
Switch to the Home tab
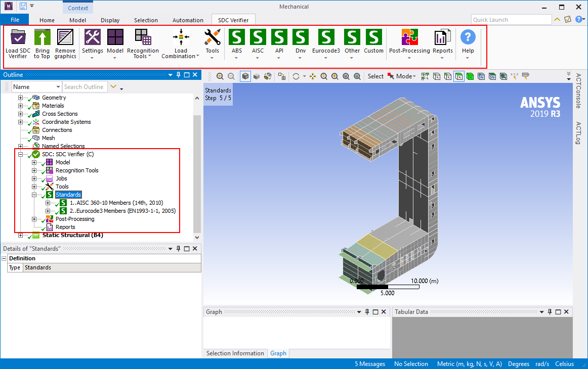pos(47,20)
